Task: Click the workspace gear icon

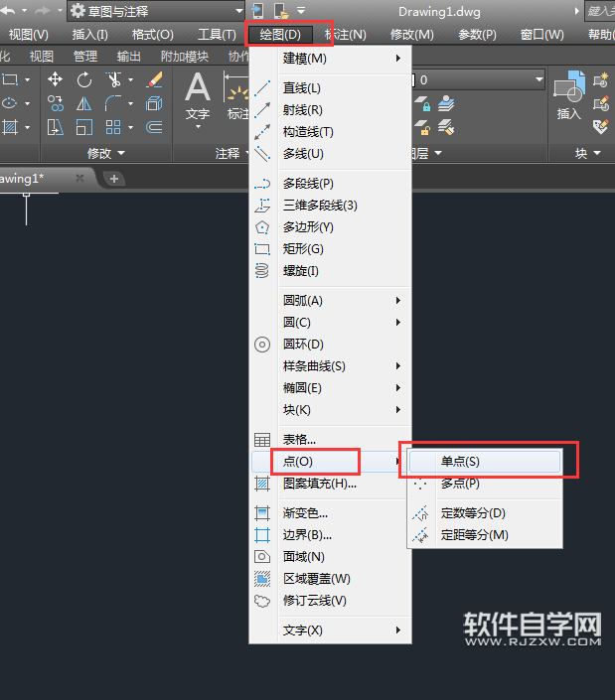Action: [x=77, y=11]
